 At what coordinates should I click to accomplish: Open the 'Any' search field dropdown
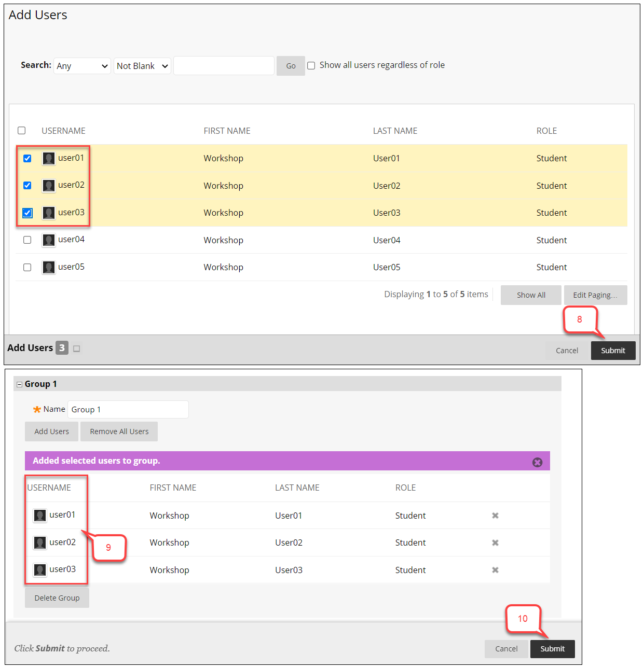click(x=82, y=66)
